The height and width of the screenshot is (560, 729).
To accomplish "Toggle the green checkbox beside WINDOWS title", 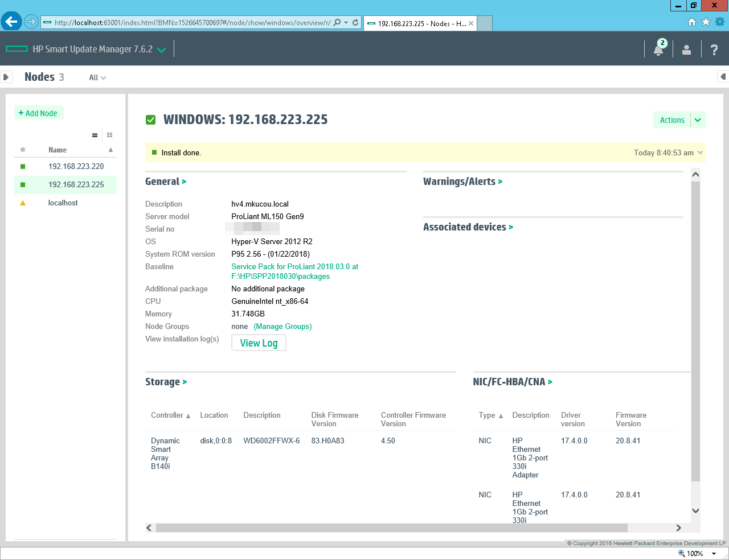I will (x=151, y=120).
